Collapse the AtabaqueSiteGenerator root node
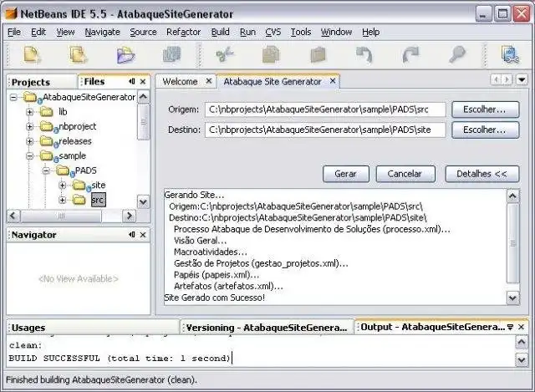The width and height of the screenshot is (535, 392). (13, 98)
